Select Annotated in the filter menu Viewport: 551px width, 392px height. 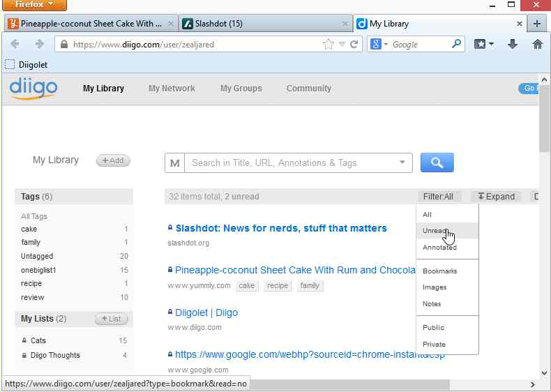(447, 247)
